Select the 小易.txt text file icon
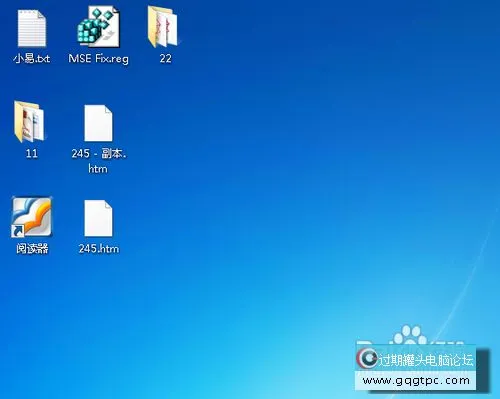Viewport: 500px width, 399px height. (32, 28)
